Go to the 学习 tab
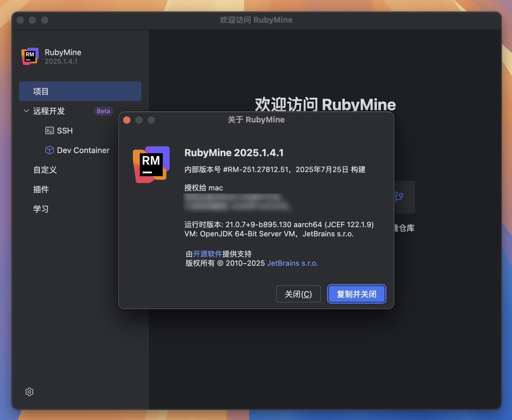 click(x=41, y=209)
